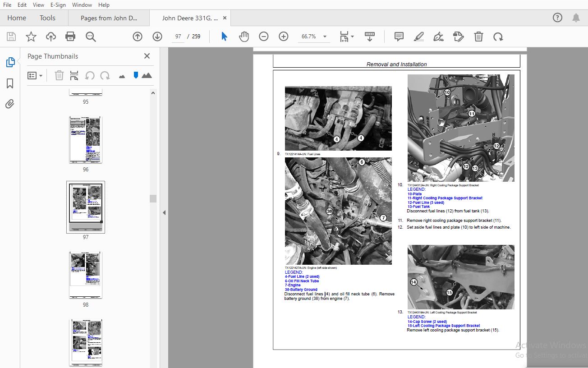The height and width of the screenshot is (368, 588).
Task: Go to previous page with up arrow
Action: point(138,37)
